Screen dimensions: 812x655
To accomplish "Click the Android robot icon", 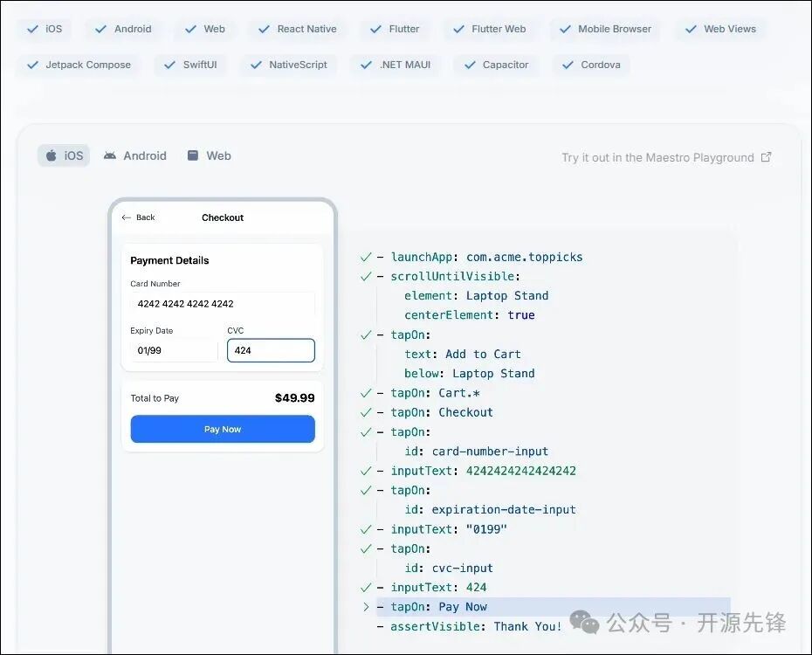I will (x=110, y=155).
